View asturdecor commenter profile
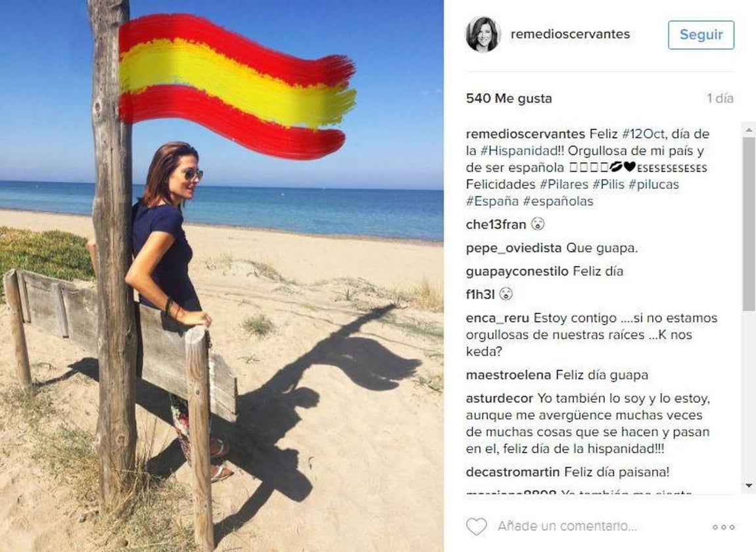This screenshot has width=756, height=552. coord(499,398)
